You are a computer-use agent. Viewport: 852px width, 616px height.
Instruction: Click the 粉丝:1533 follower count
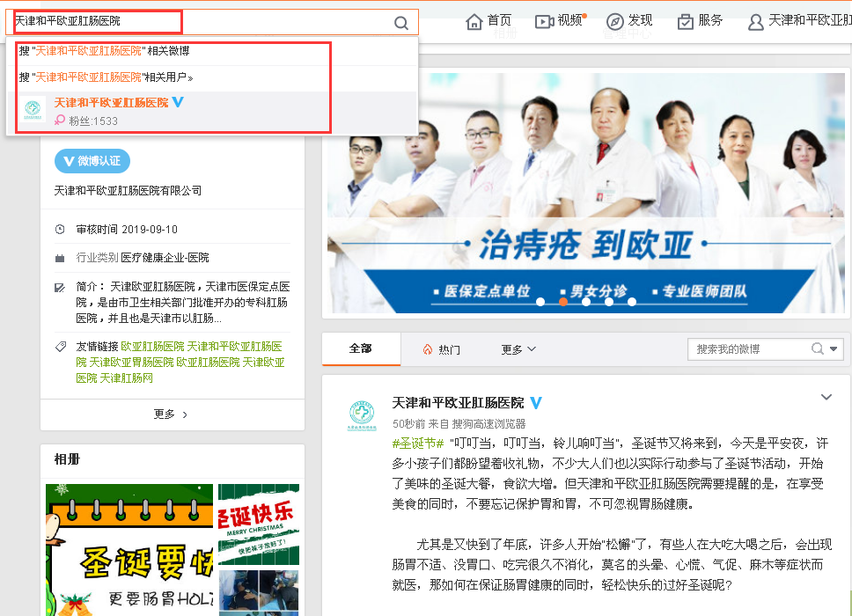pos(93,121)
